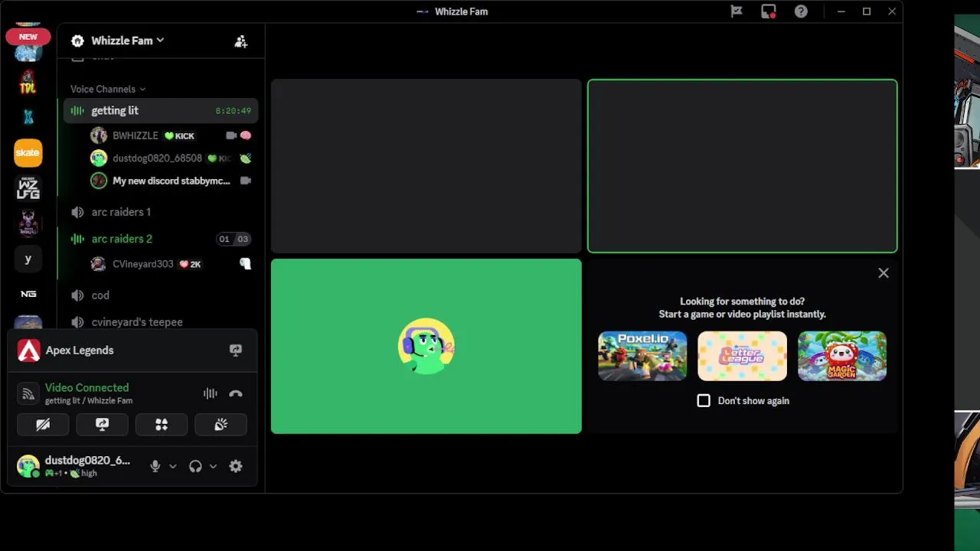Screen dimensions: 980x551
Task: Launch the Poxel.io activity
Action: point(642,356)
